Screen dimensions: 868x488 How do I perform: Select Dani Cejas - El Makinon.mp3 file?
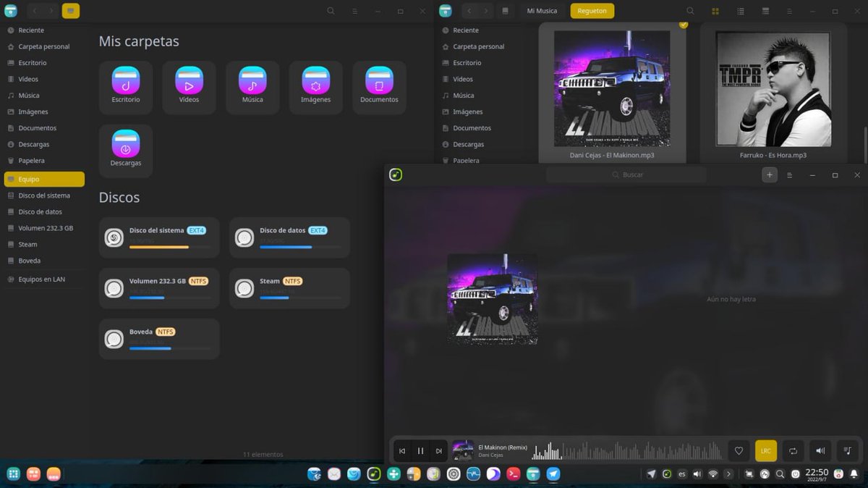point(612,94)
